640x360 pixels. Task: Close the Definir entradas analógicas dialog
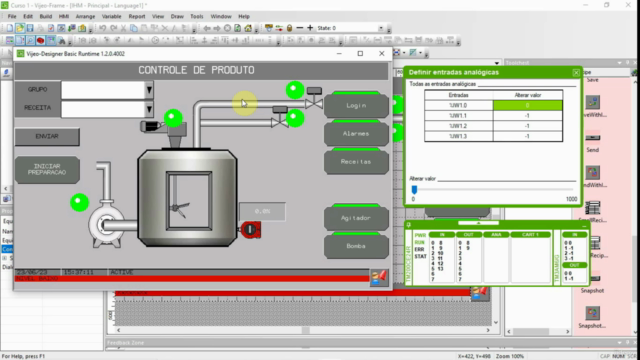coord(576,73)
